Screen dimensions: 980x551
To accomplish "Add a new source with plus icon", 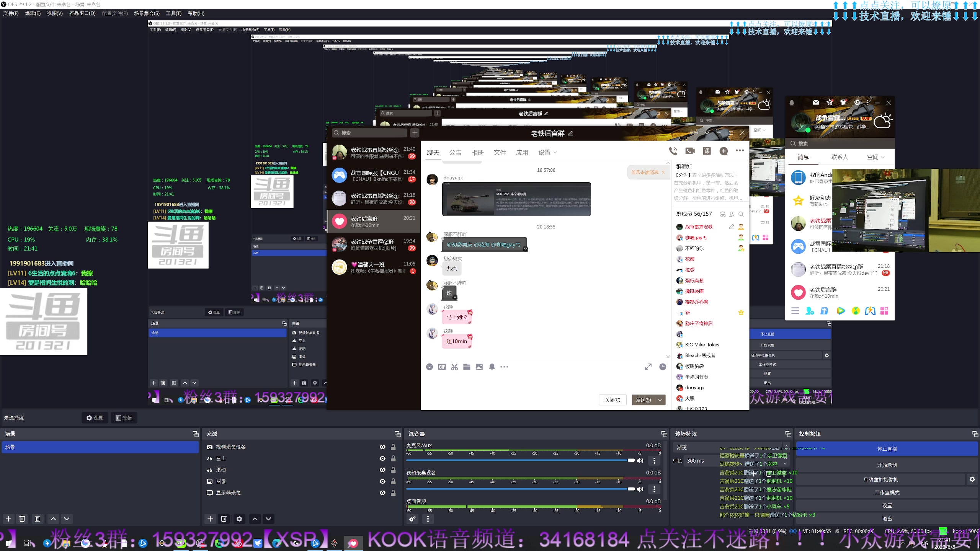I will pyautogui.click(x=210, y=519).
